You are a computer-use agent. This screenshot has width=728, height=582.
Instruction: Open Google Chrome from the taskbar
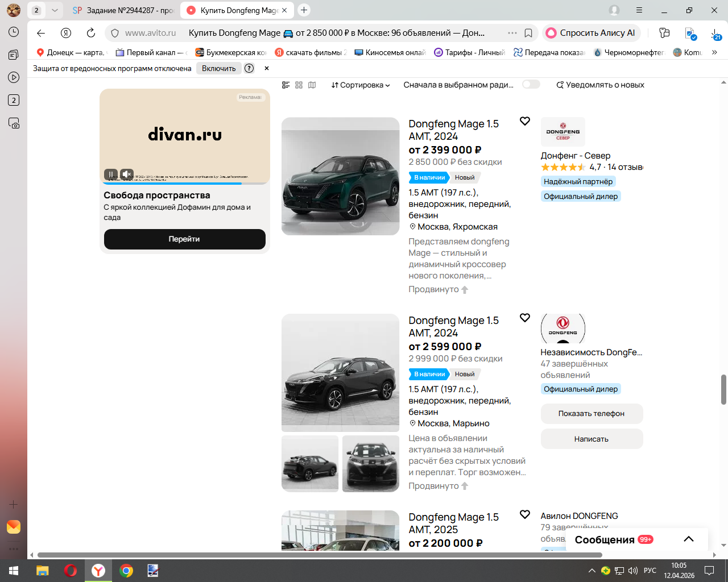126,571
